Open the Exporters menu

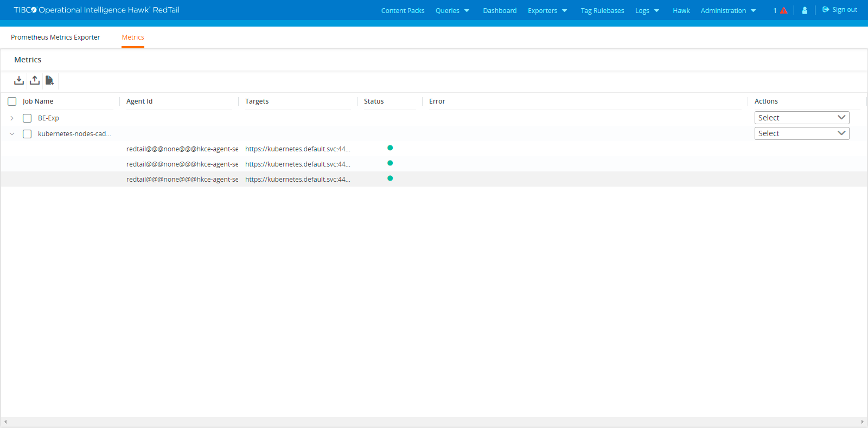(547, 10)
